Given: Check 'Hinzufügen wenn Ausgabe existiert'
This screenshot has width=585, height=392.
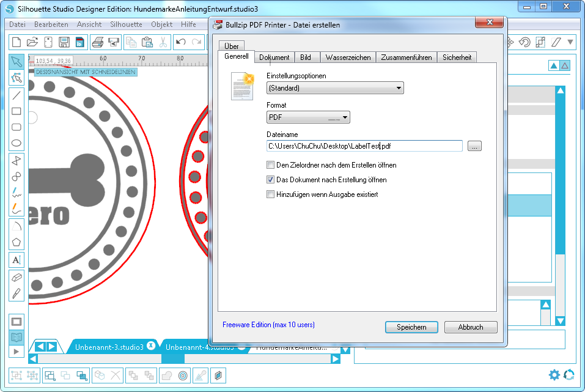Looking at the screenshot, I should tap(270, 194).
